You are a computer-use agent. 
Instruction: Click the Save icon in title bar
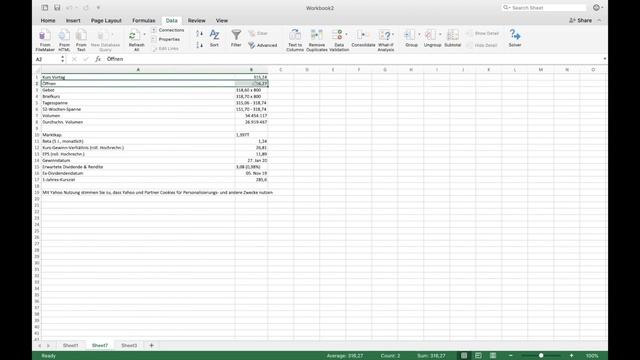(x=57, y=8)
